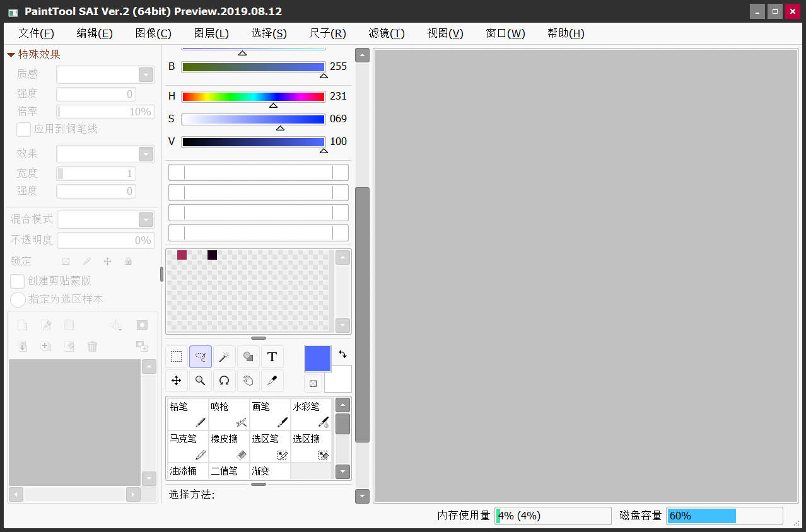Select the move tool
806x532 pixels.
click(177, 381)
